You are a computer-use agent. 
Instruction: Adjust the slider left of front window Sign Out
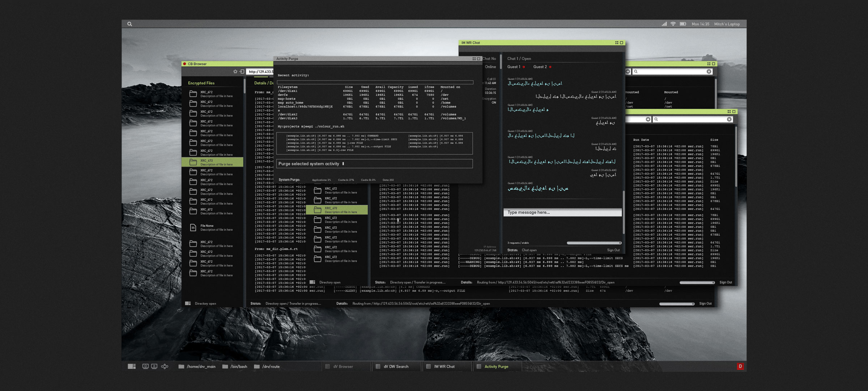[697, 282]
